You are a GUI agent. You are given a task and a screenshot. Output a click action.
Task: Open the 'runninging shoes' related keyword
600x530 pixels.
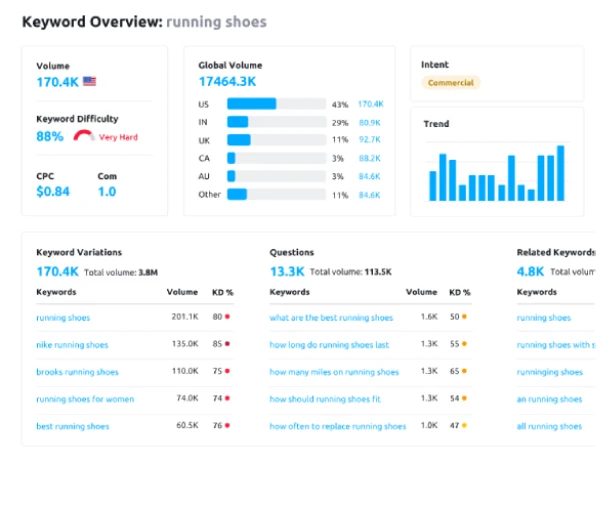(x=550, y=372)
